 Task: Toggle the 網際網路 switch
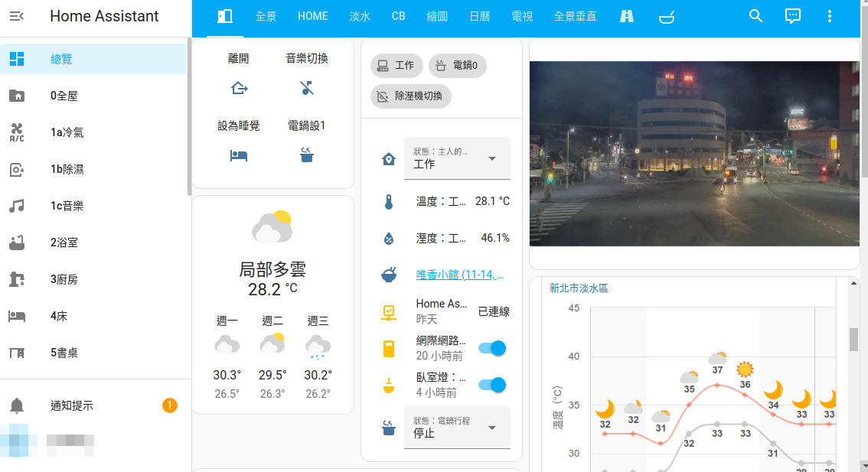(492, 348)
